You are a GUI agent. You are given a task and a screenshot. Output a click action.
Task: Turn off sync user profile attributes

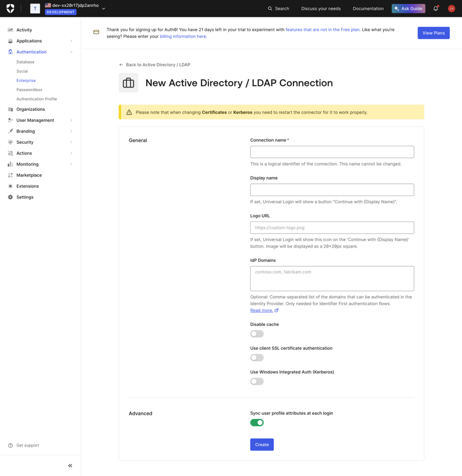pyautogui.click(x=257, y=422)
